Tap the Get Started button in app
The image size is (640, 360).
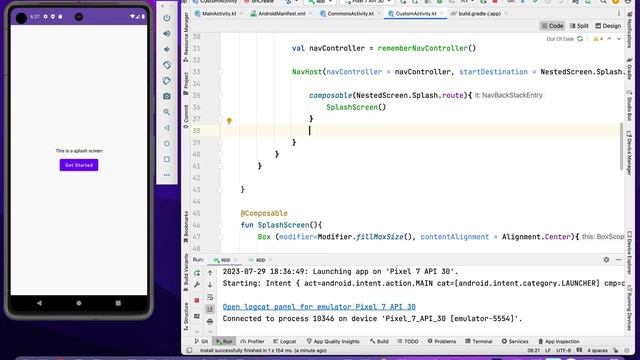click(x=79, y=165)
